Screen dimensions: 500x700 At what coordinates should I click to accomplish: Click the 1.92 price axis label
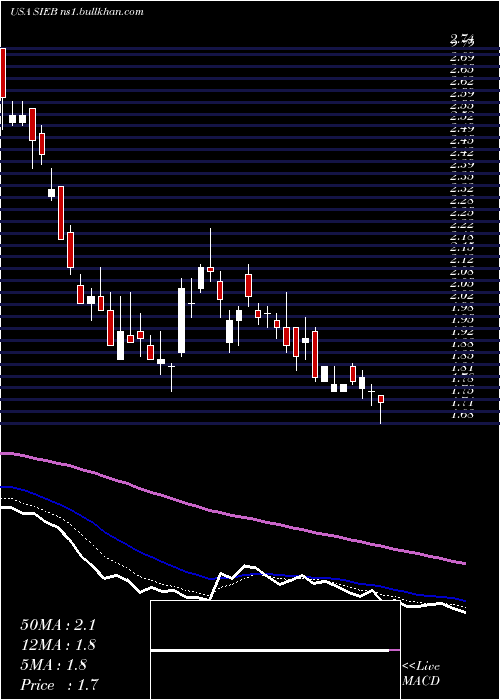point(462,331)
